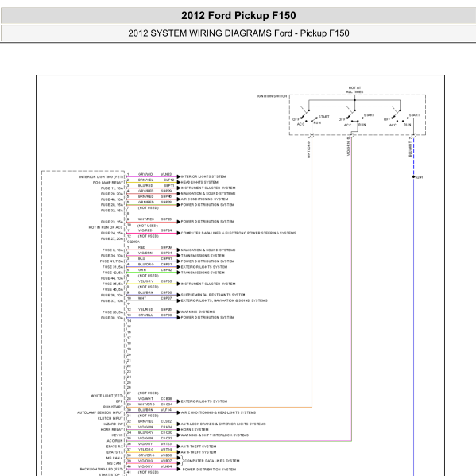Click TRANSMISSION SYSTEM on the GRN wire row
The width and height of the screenshot is (476, 476).
(203, 273)
